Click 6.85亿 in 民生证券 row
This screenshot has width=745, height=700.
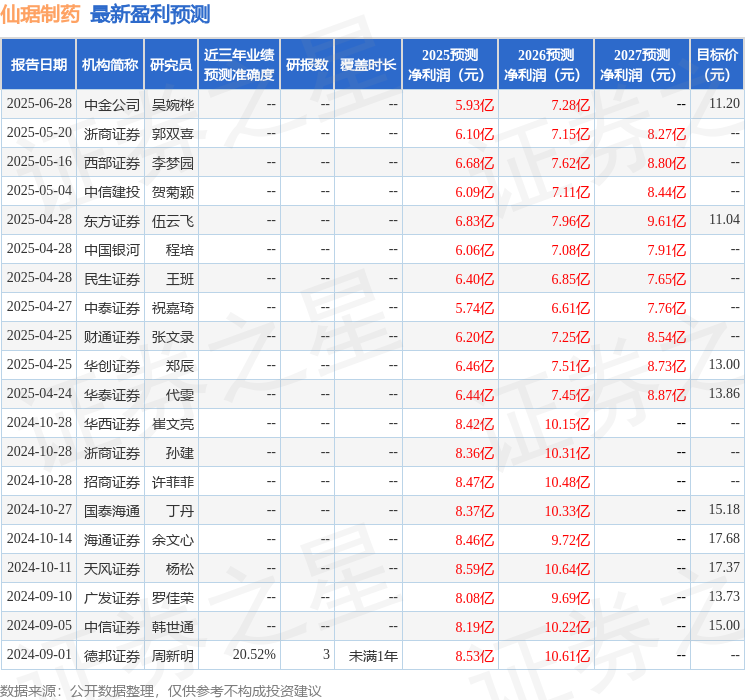(x=571, y=279)
